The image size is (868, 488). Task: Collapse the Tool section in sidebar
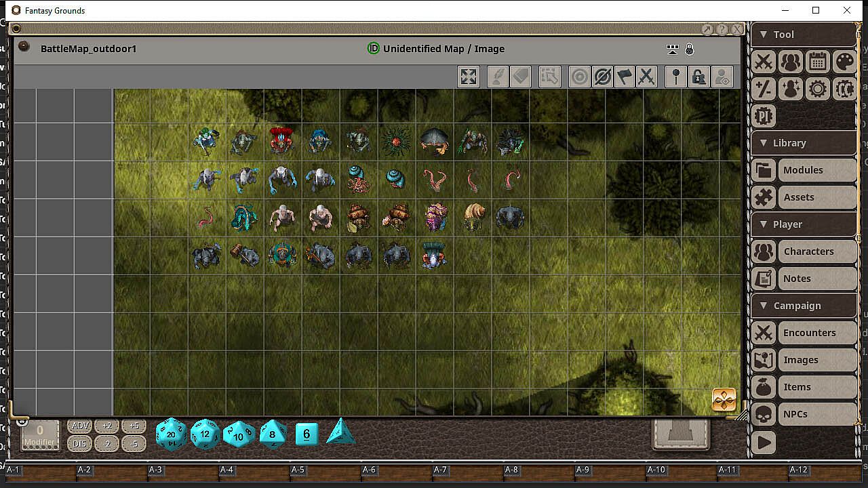(804, 35)
